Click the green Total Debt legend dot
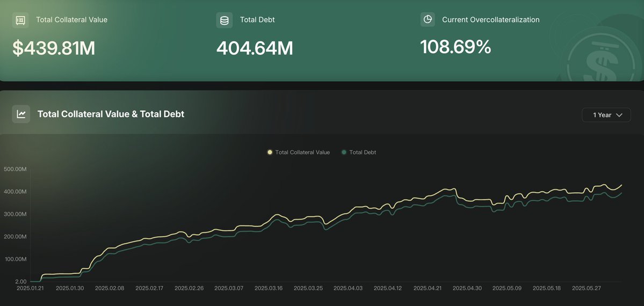Screen dimensions: 644x306 pos(344,152)
